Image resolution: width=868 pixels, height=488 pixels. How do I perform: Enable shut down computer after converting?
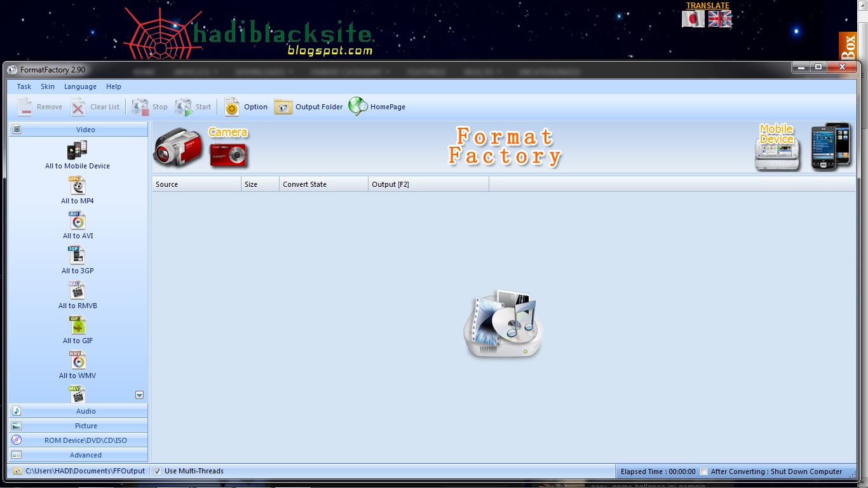703,471
